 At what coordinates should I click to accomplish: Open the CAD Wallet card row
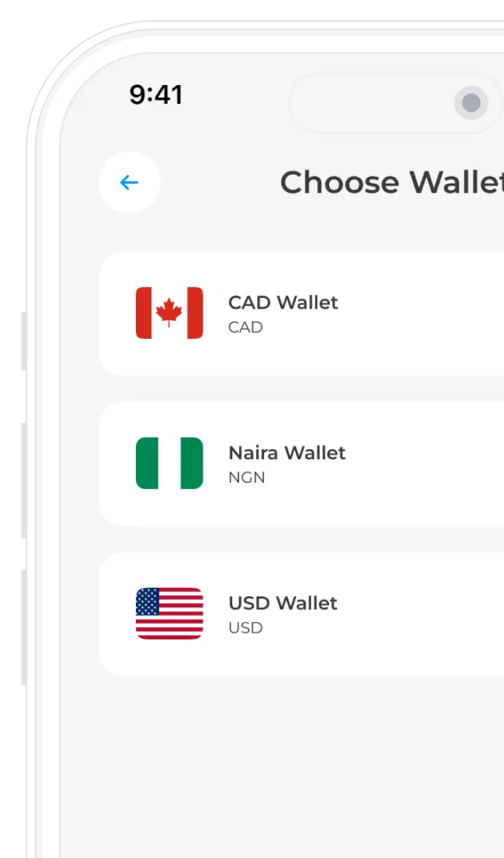point(301,314)
